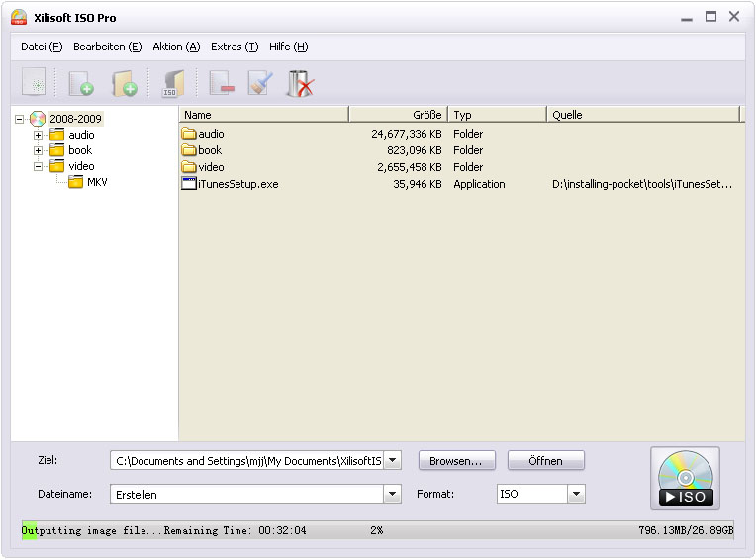
Task: Maximize the Xilisoft ISO Pro window
Action: coord(710,17)
